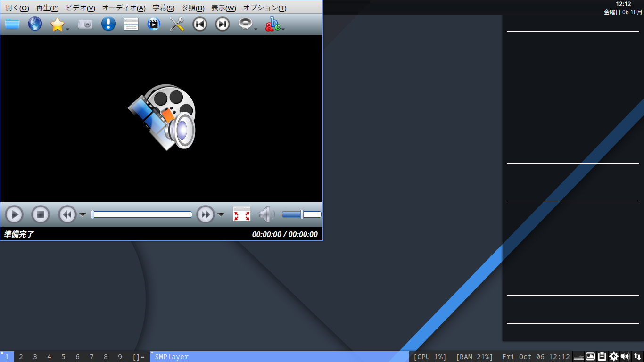Stop playback with the Stop button

[41, 214]
